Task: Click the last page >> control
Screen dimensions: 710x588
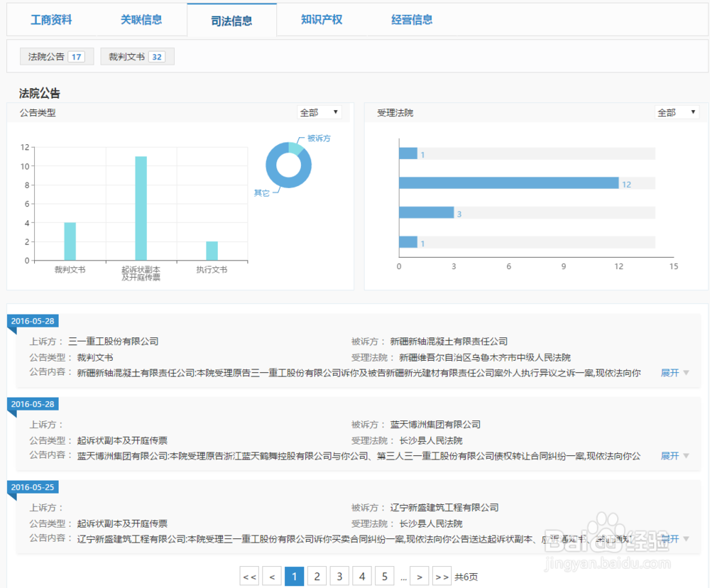Action: click(442, 576)
